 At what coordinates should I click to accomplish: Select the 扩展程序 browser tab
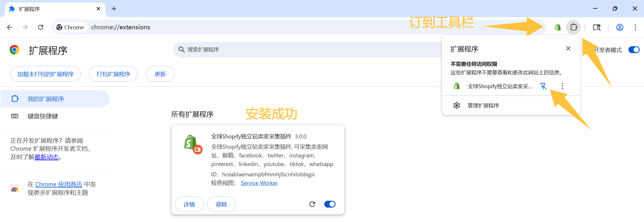point(55,9)
